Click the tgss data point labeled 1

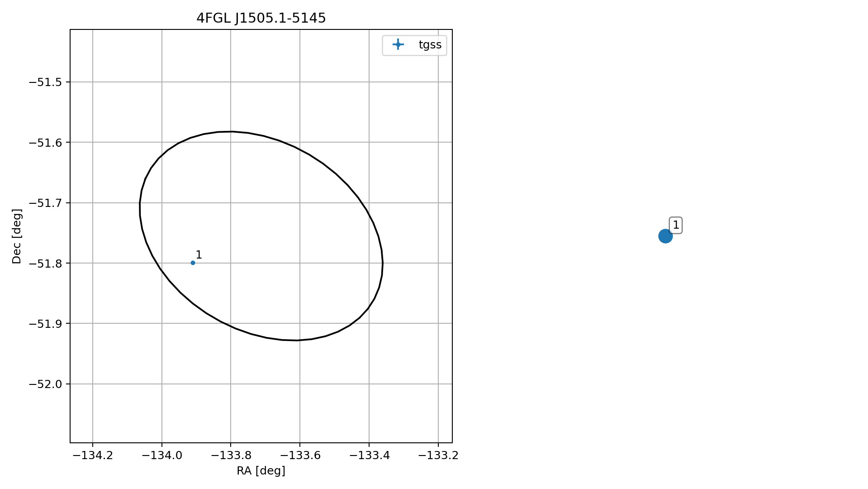tap(193, 263)
